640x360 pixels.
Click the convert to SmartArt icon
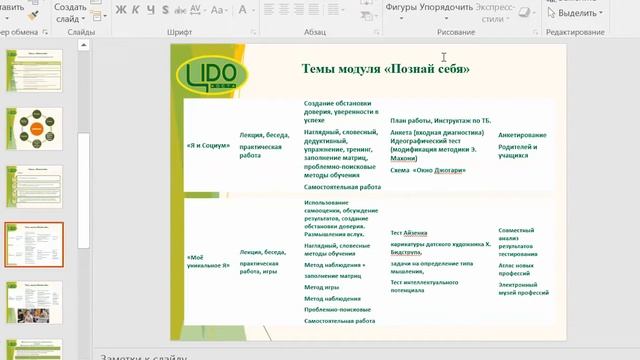click(367, 16)
